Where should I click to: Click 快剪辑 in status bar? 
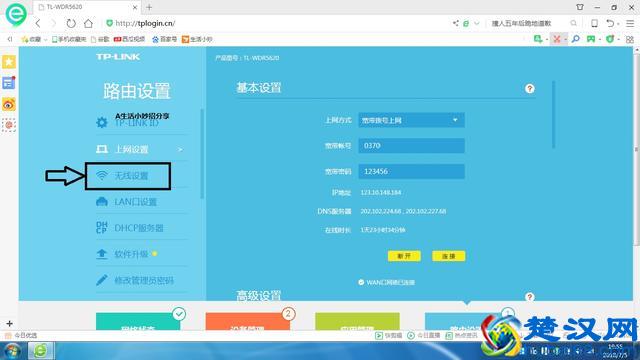(389, 336)
